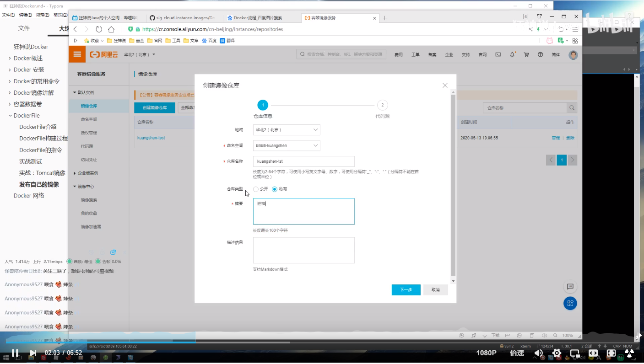Open 命名空间 in the sidebar
This screenshot has width=644, height=364.
tap(89, 119)
